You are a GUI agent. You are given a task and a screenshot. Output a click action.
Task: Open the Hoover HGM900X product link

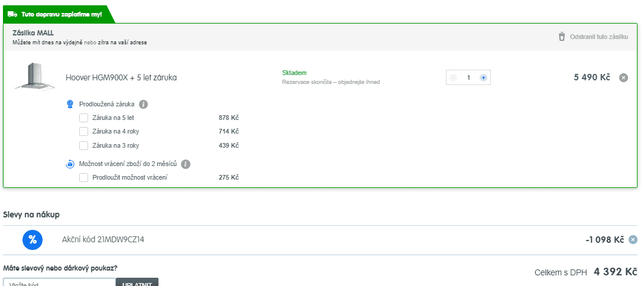(x=121, y=77)
